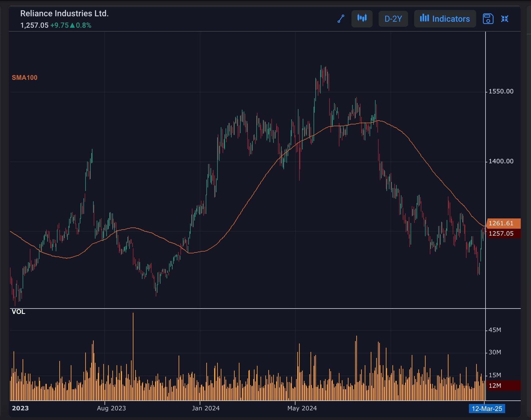The width and height of the screenshot is (531, 420).
Task: Click the 1257.05 current price tag
Action: [x=503, y=234]
